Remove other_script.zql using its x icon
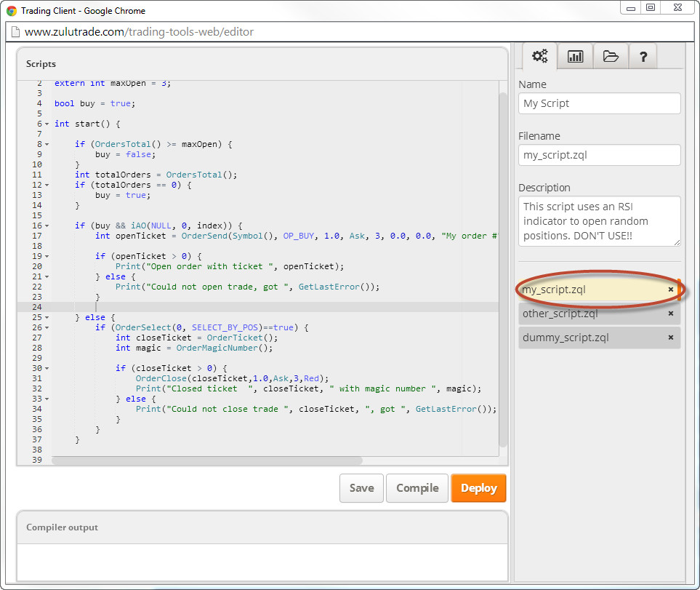Viewport: 700px width, 590px height. pos(671,314)
